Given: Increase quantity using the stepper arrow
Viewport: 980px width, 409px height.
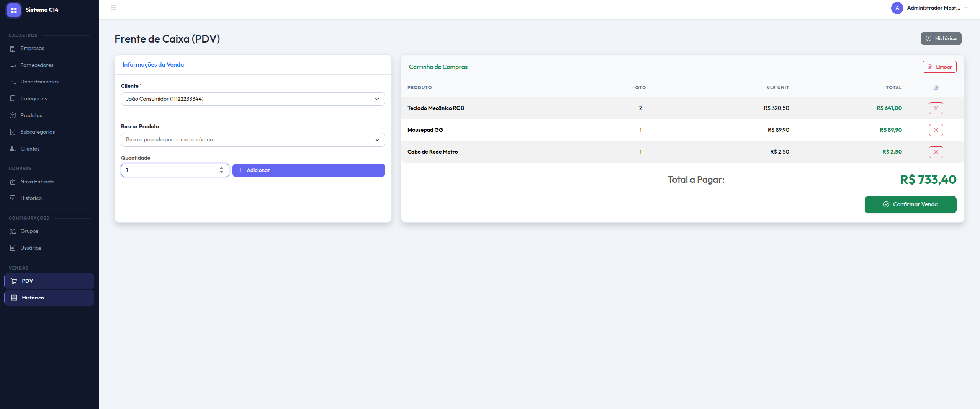Looking at the screenshot, I should coord(221,168).
